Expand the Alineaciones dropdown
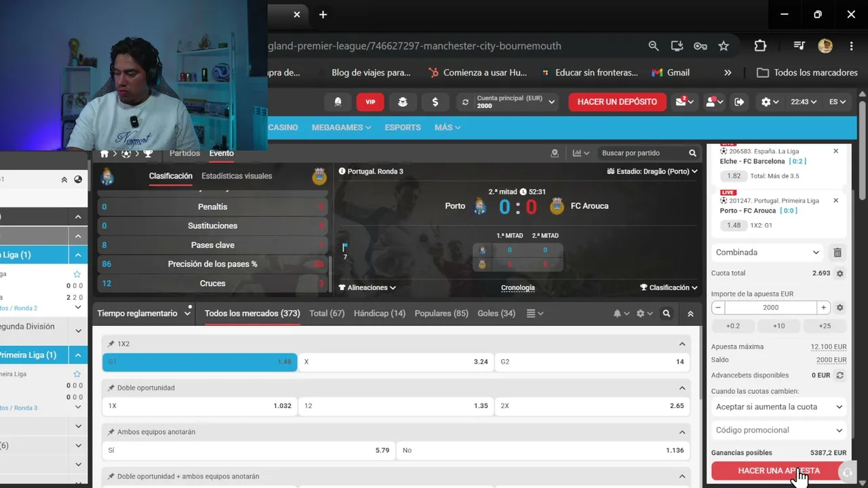The image size is (868, 488). (x=367, y=287)
